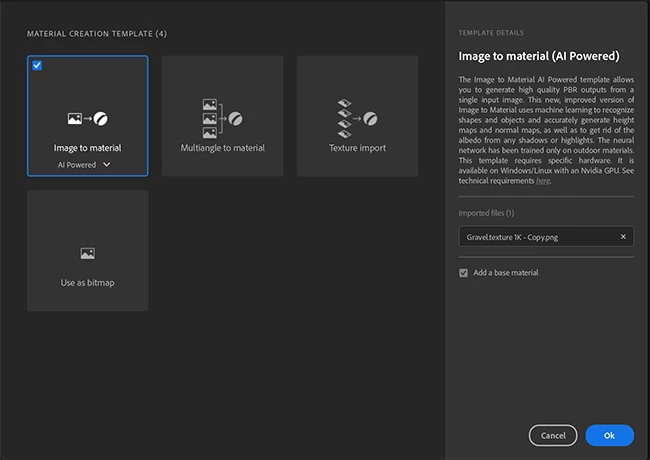
Task: Click the Use as bitmap icon
Action: point(87,254)
